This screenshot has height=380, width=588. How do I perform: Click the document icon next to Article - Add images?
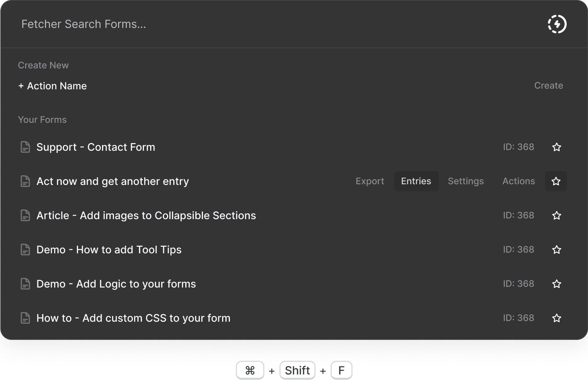(x=25, y=215)
